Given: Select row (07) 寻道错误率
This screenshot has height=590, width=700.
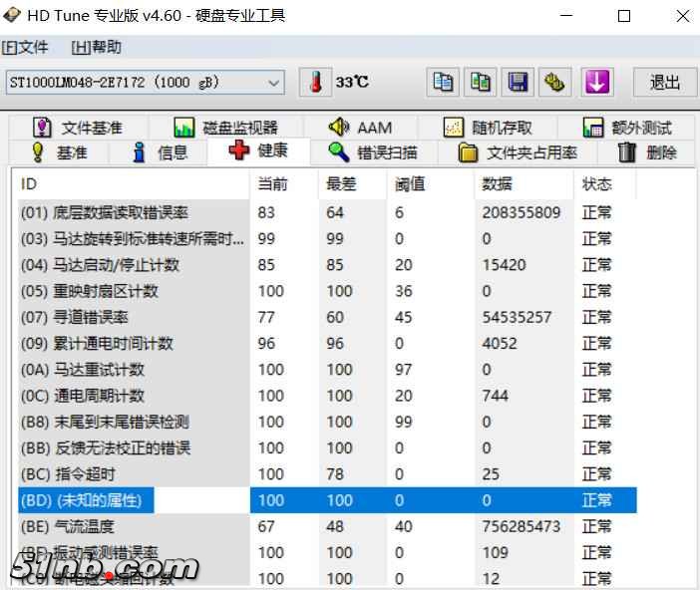Looking at the screenshot, I should click(327, 317).
